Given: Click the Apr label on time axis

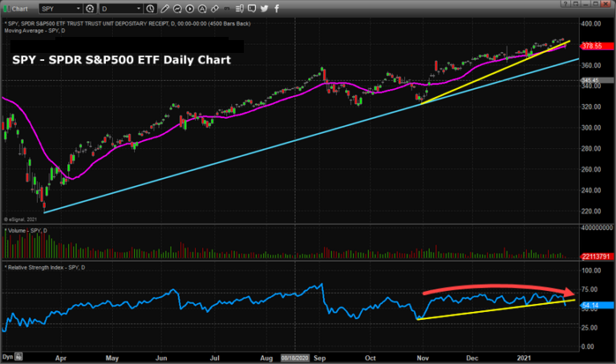Looking at the screenshot, I should point(61,358).
